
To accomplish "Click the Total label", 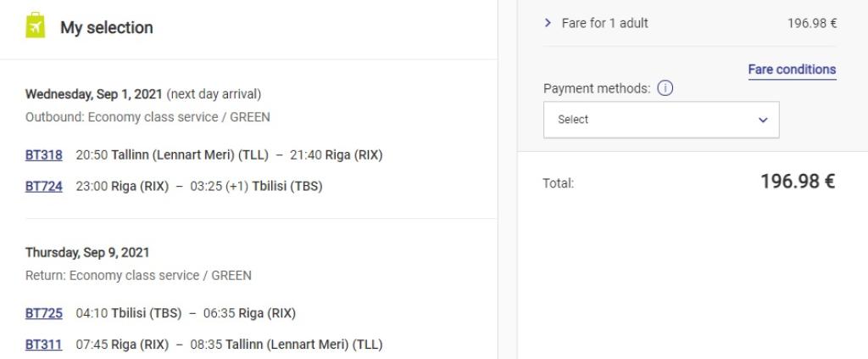I will point(558,182).
